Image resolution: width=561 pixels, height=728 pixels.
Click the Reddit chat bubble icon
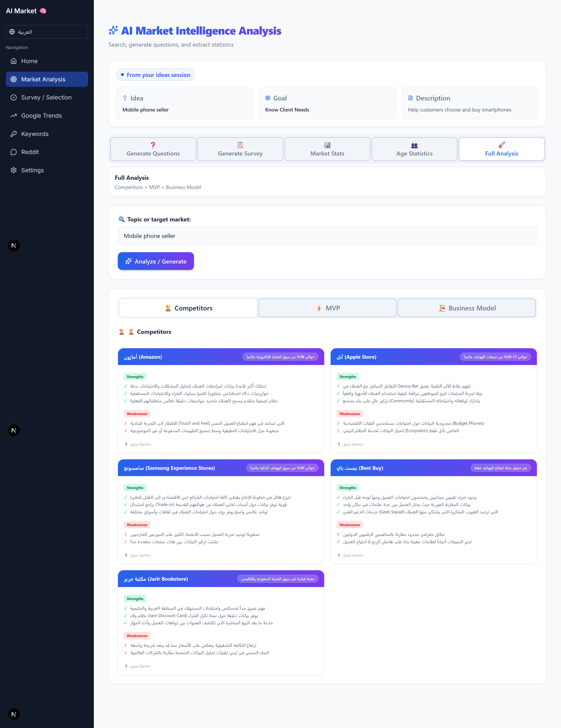pyautogui.click(x=14, y=152)
